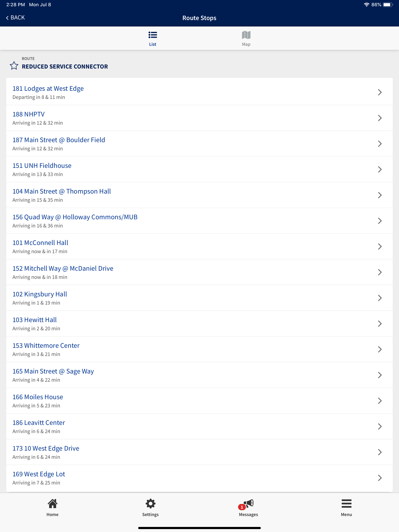399x532 pixels.
Task: Open stop 156 Quad Way @ Holloway Commons/MUB
Action: [199, 221]
